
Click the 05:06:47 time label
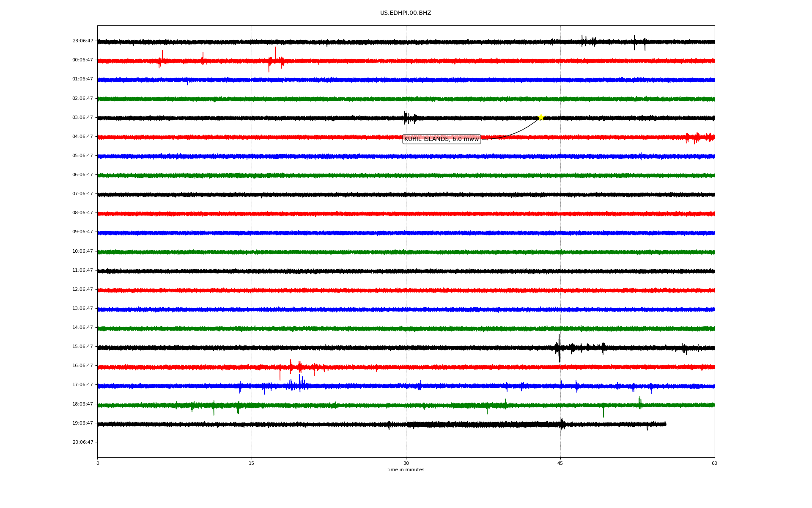click(83, 156)
